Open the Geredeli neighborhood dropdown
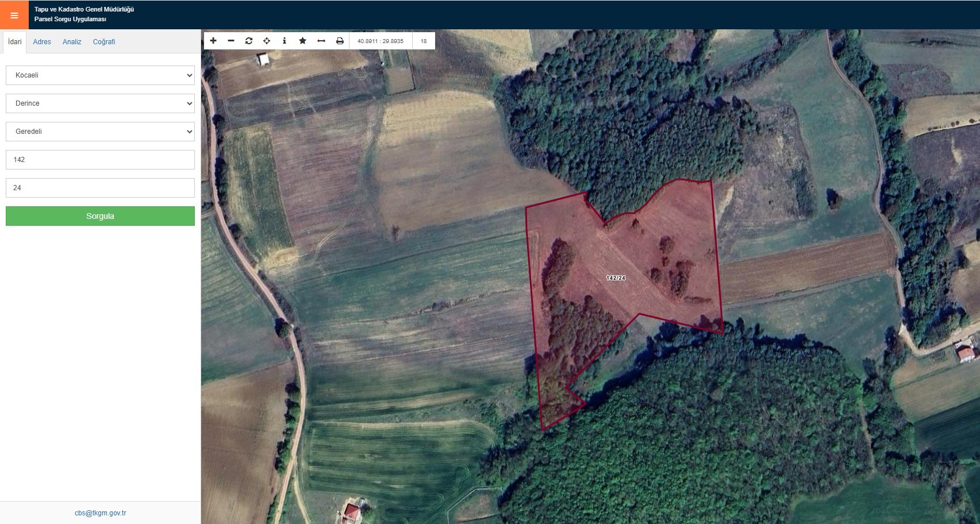Image resolution: width=980 pixels, height=524 pixels. pyautogui.click(x=100, y=132)
